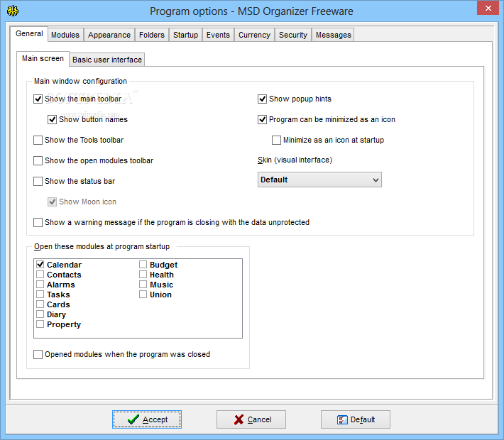Check Tasks in startup modules list
The height and width of the screenshot is (440, 504).
pyautogui.click(x=40, y=295)
